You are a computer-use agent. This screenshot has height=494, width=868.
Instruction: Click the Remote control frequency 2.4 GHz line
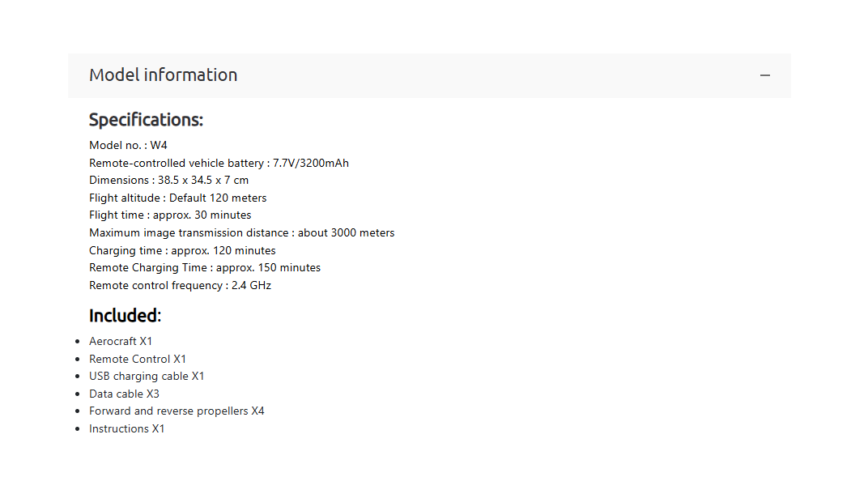[x=180, y=285]
